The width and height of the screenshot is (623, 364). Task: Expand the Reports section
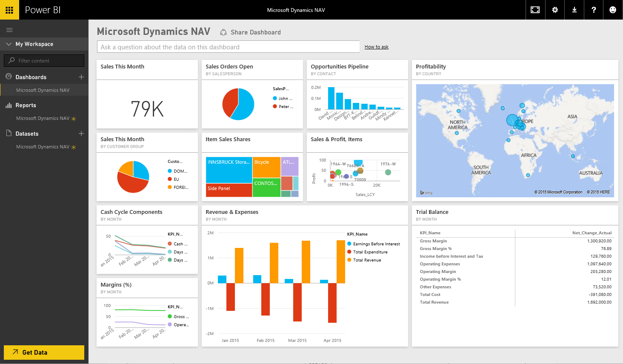[x=26, y=105]
